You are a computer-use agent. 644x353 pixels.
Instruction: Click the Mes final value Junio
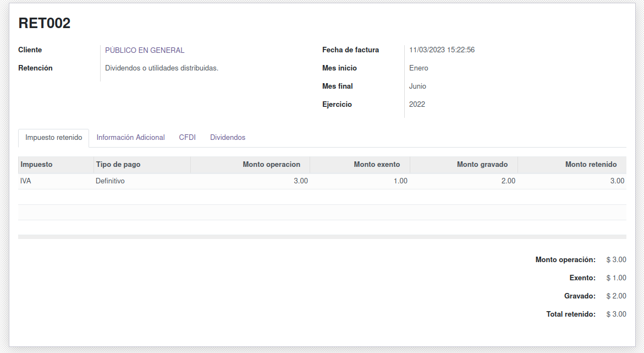pyautogui.click(x=417, y=86)
